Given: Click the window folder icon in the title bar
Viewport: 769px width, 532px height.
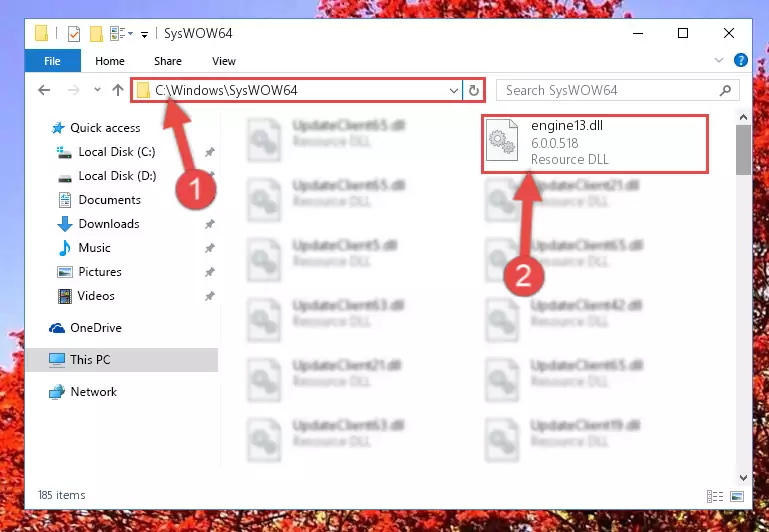Looking at the screenshot, I should pyautogui.click(x=42, y=33).
